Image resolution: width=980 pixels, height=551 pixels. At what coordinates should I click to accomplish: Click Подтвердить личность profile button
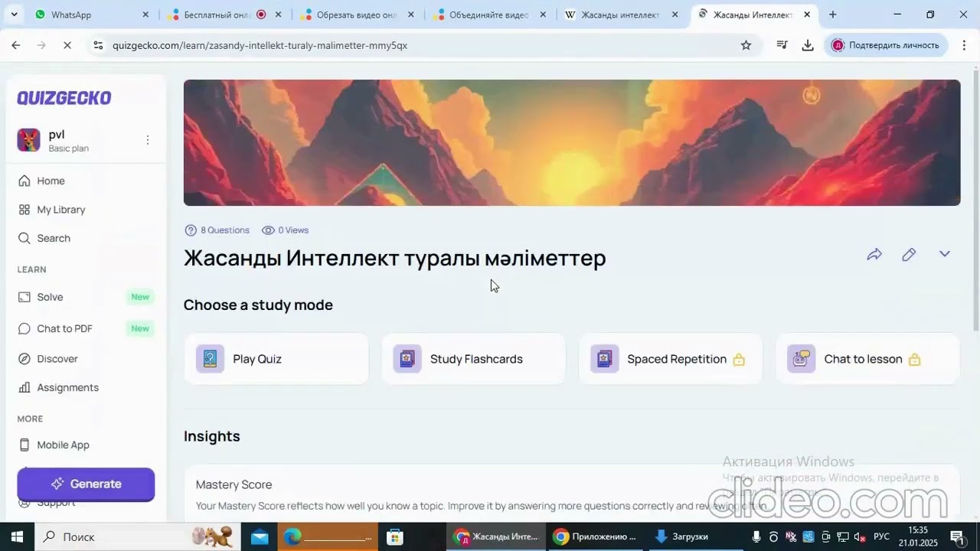[887, 45]
